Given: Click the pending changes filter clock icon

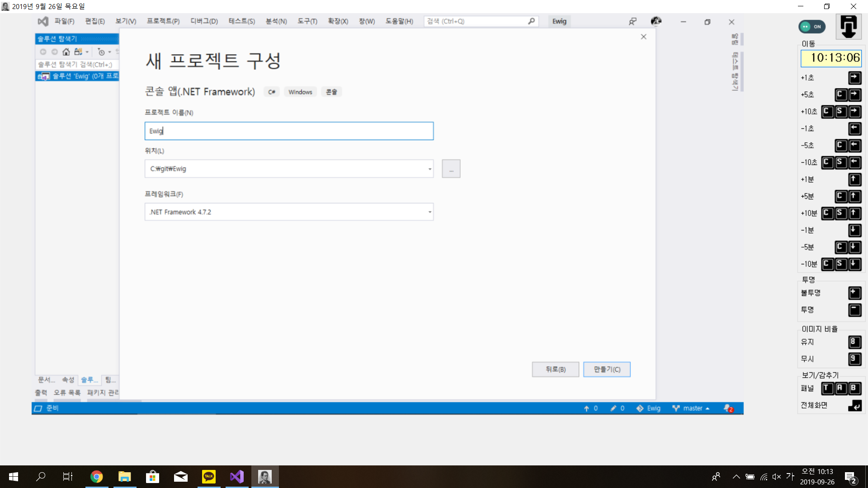Looking at the screenshot, I should [101, 52].
